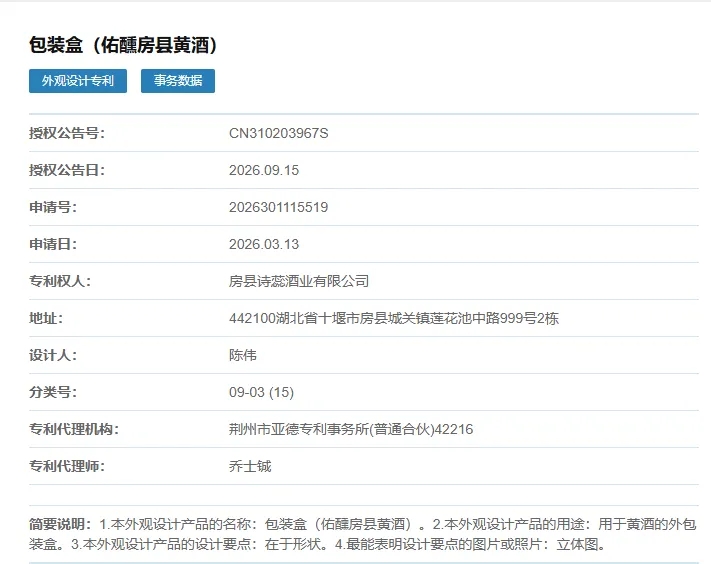
Task: Select the agency 荆州市亚德专利事务所(普通合伙)42216
Action: click(x=351, y=429)
